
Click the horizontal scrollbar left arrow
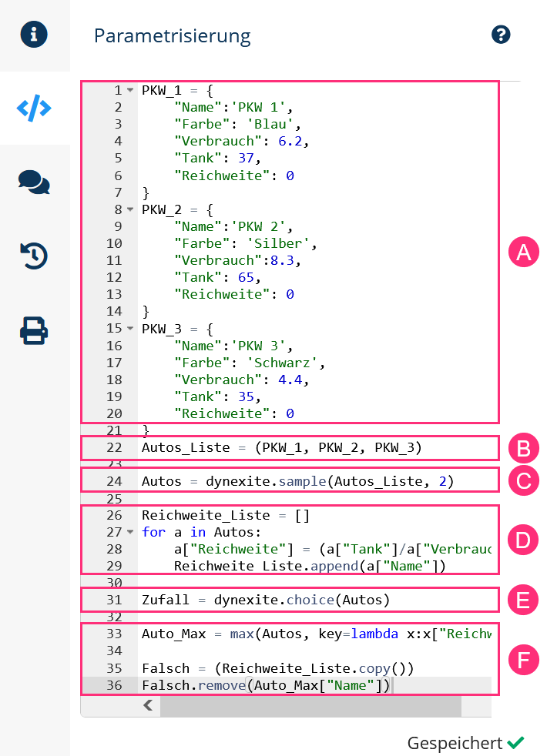click(x=148, y=705)
